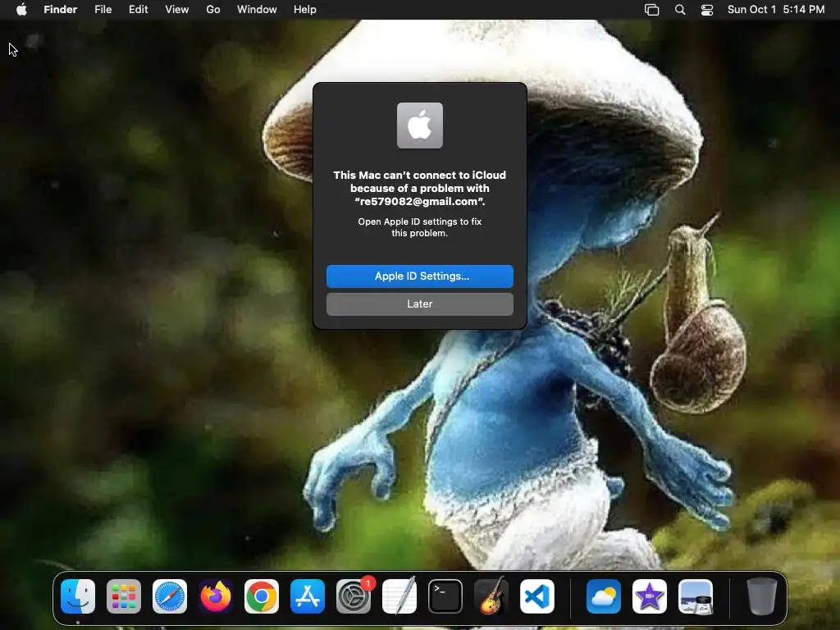Viewport: 840px width, 630px height.
Task: Click the Apple ID Settings… button
Action: coord(419,276)
